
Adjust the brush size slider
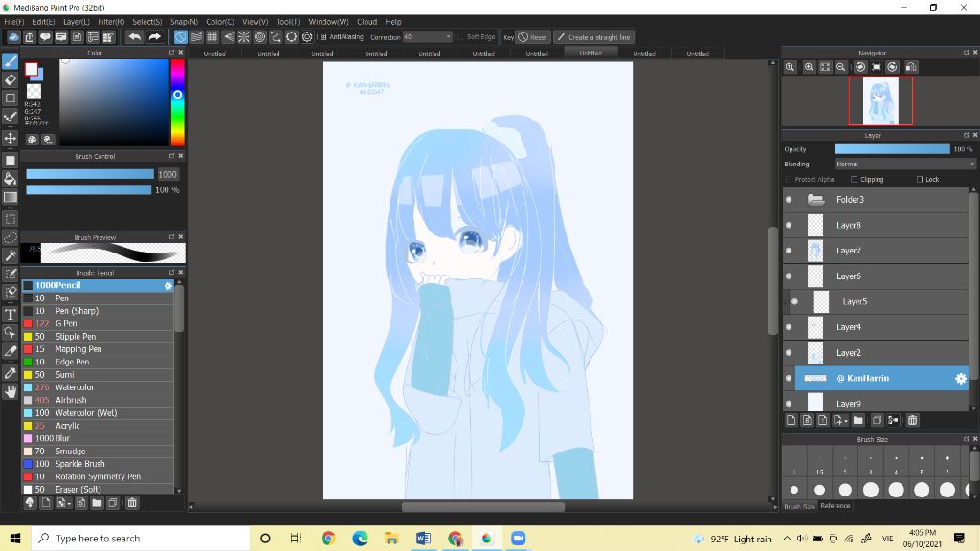click(x=89, y=174)
